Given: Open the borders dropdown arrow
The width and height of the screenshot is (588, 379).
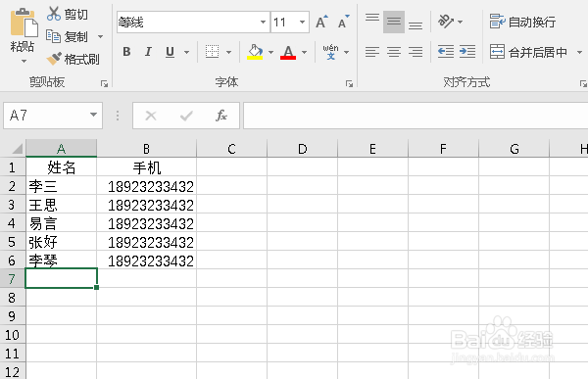Looking at the screenshot, I should pos(228,52).
